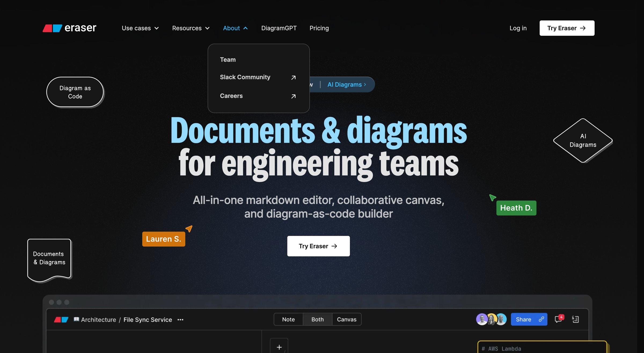
Task: Click the Eraser logo in app preview
Action: pos(61,319)
